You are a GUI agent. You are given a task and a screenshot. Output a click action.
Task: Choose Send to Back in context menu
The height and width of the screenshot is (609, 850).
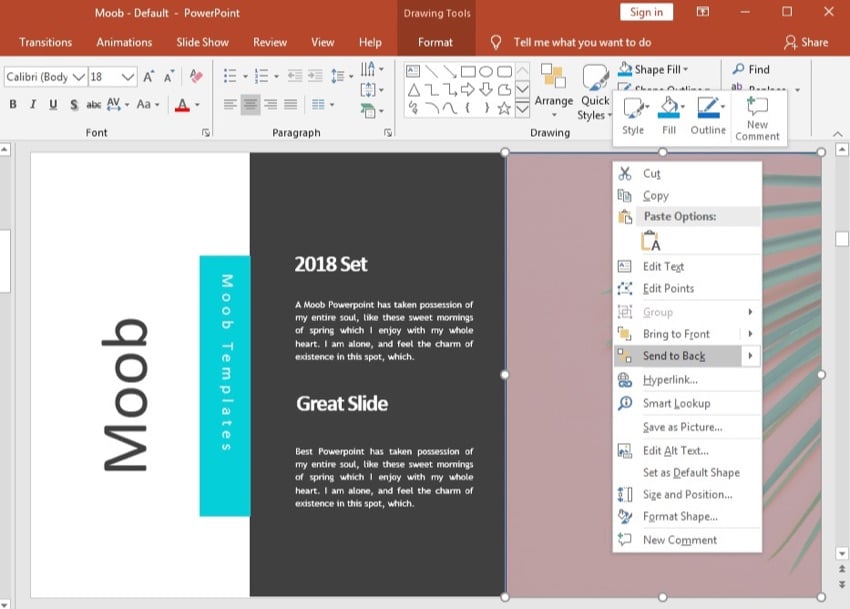[x=673, y=356]
